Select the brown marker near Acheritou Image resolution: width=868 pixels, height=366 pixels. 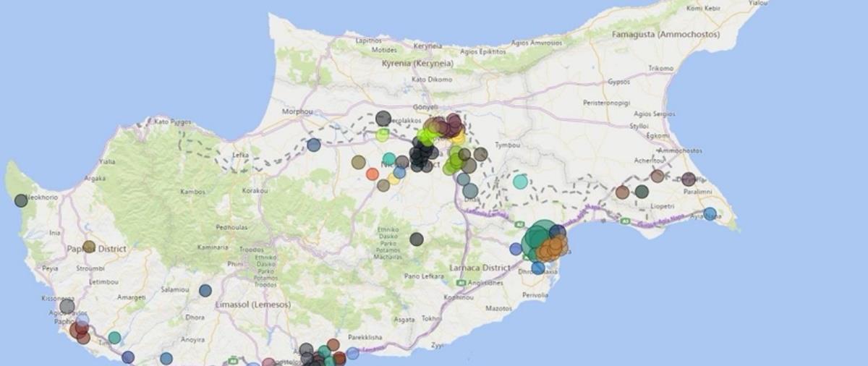[657, 176]
